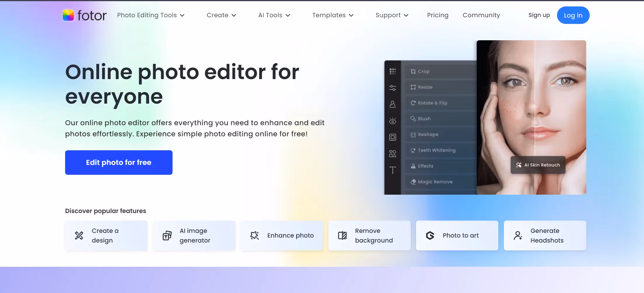Viewport: 644px width, 293px height.
Task: Click the Enhance photo sparkle icon
Action: pyautogui.click(x=255, y=236)
